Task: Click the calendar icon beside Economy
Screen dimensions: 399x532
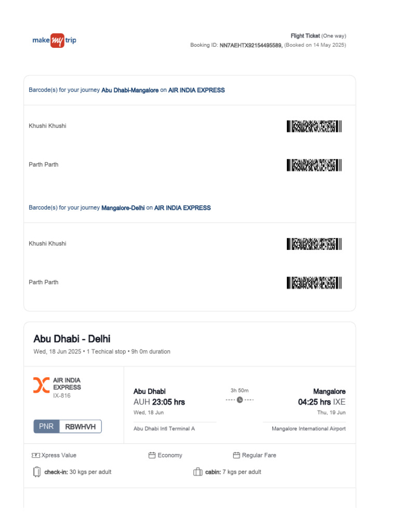Action: tap(152, 456)
